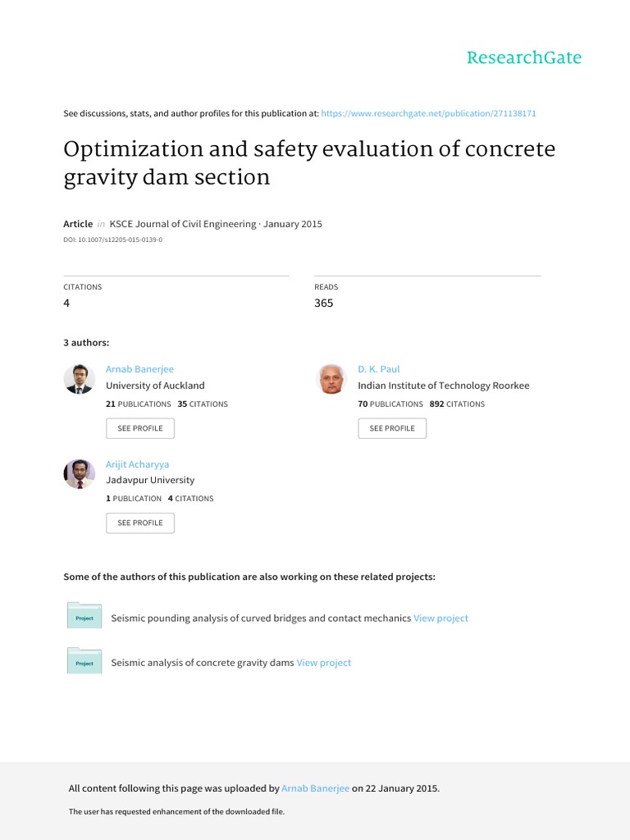Click the ResearchGate logo
This screenshot has width=630, height=840.
[523, 57]
